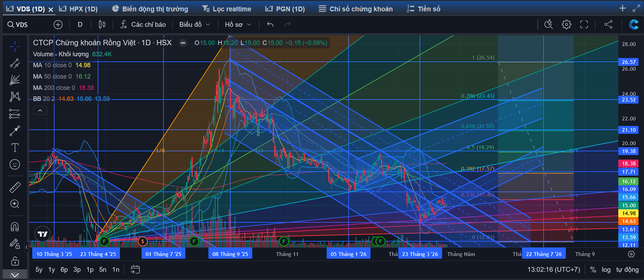Collapse the indicator legend

(40, 110)
